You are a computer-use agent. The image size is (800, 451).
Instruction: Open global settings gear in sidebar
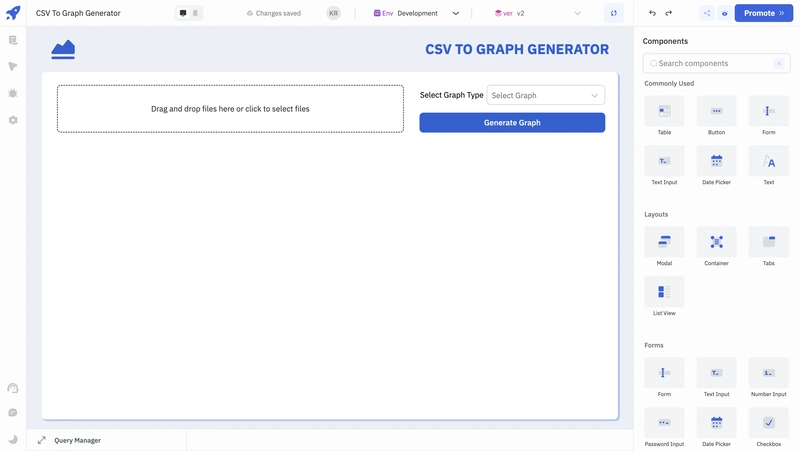[x=13, y=120]
